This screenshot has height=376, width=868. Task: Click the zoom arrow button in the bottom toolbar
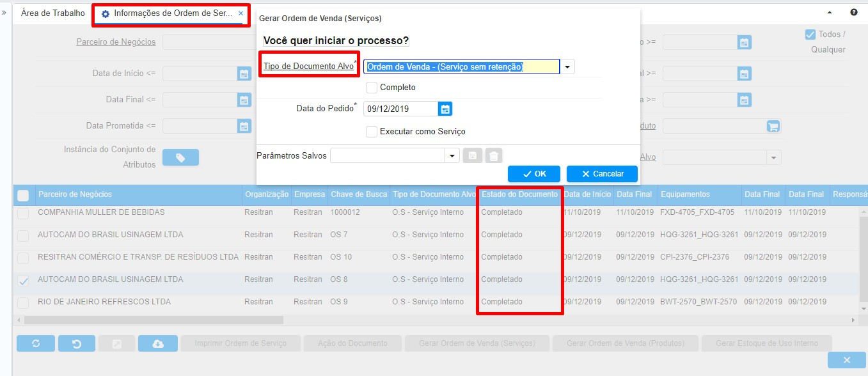pyautogui.click(x=116, y=343)
